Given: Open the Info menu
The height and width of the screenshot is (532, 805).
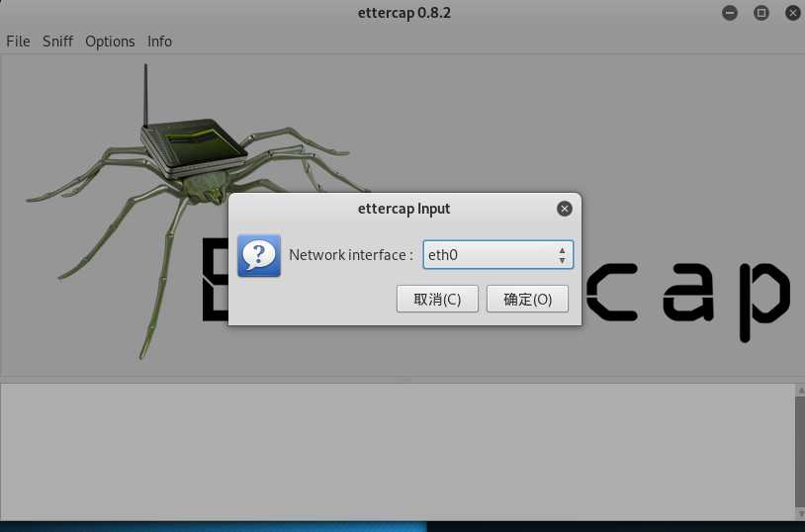Looking at the screenshot, I should (159, 42).
